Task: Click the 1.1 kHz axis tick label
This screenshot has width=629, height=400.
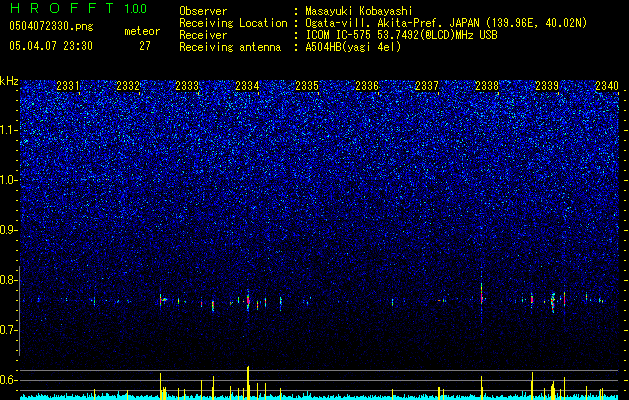Action: pos(9,130)
